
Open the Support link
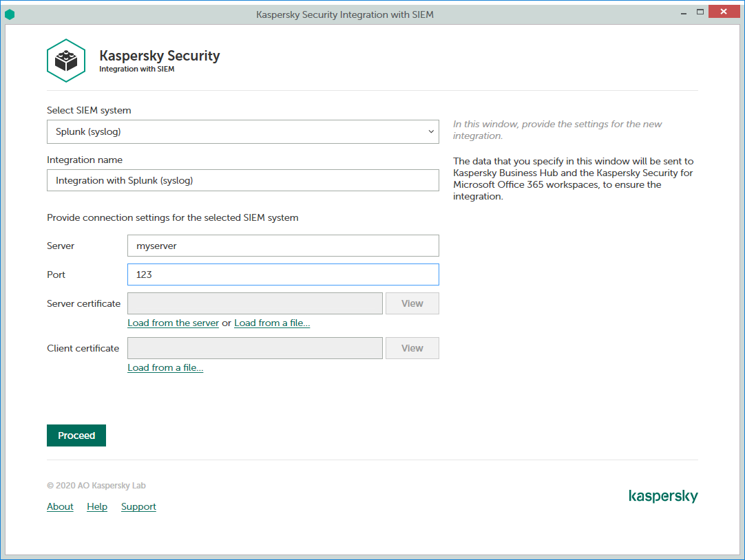(x=138, y=506)
